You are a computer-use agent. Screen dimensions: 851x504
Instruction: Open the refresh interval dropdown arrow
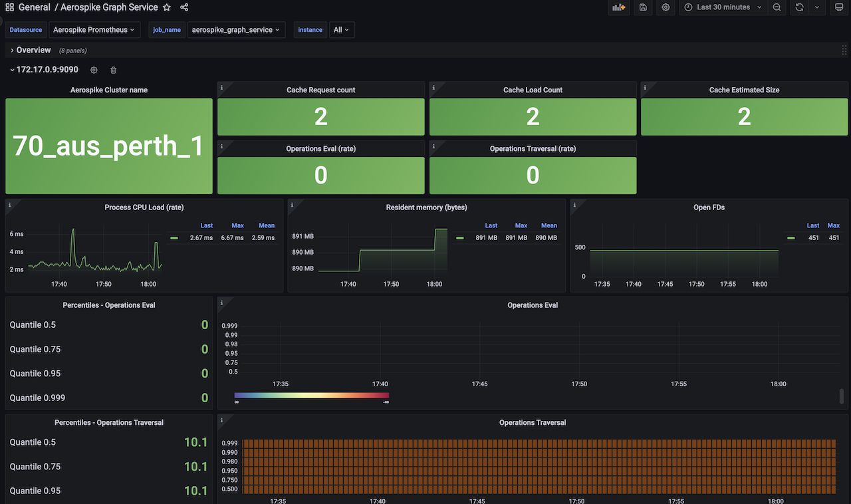pyautogui.click(x=816, y=7)
